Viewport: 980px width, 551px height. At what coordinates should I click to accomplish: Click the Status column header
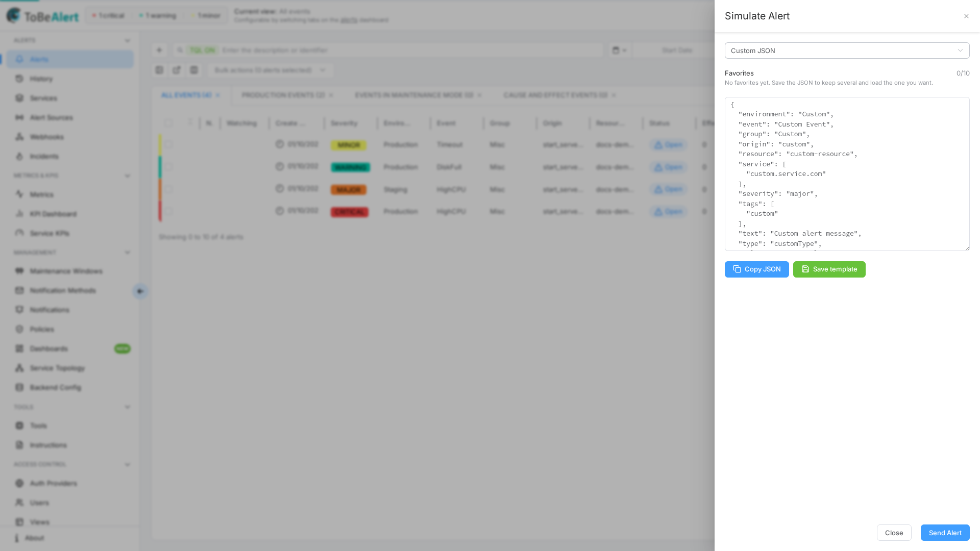click(659, 123)
